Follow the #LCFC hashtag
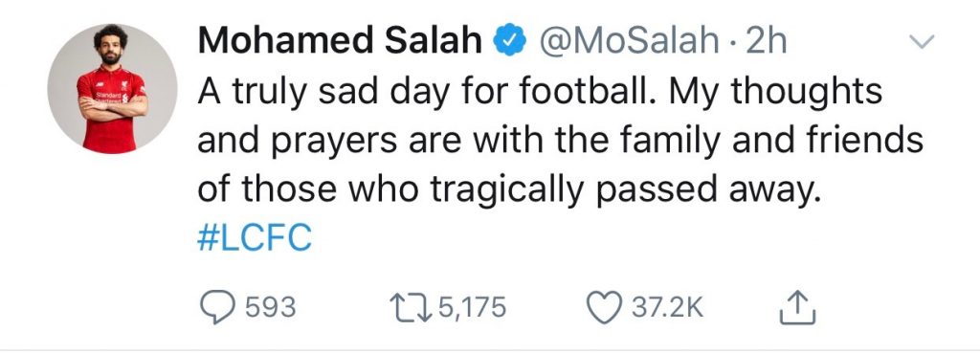 click(x=255, y=239)
